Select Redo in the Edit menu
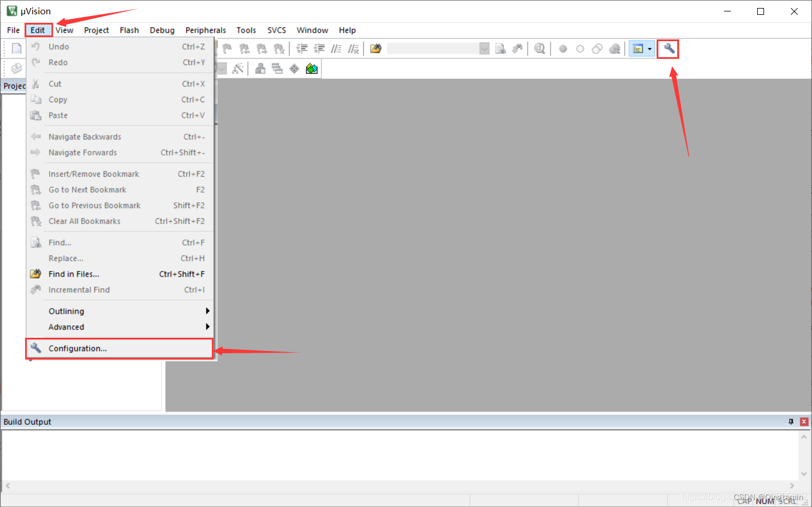812x507 pixels. click(x=120, y=62)
